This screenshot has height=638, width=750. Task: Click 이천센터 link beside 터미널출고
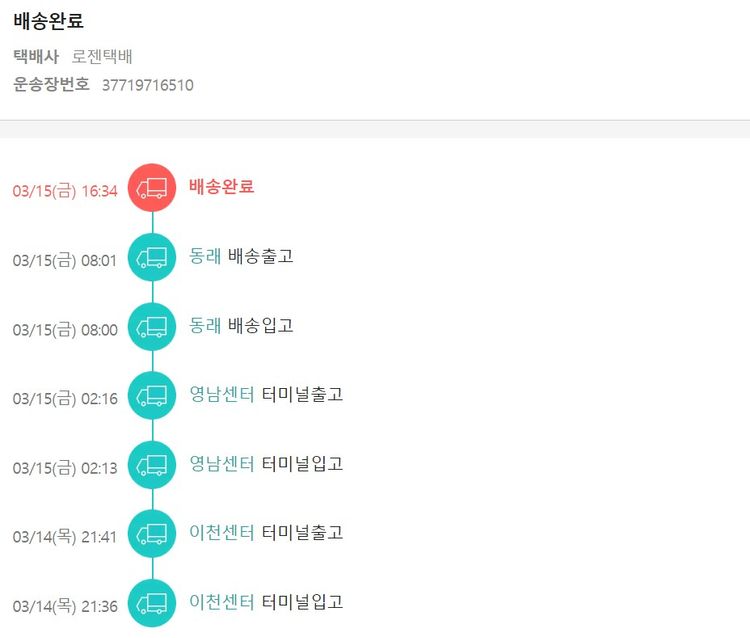(x=221, y=532)
